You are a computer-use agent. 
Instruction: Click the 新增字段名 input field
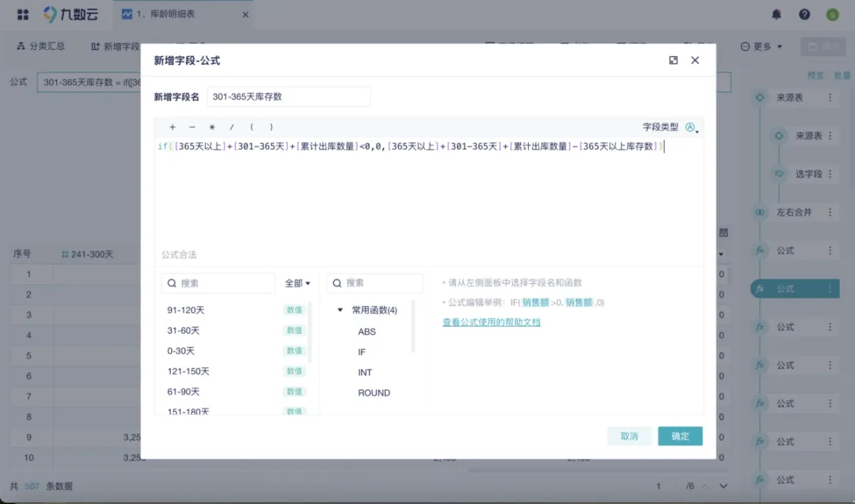[288, 97]
